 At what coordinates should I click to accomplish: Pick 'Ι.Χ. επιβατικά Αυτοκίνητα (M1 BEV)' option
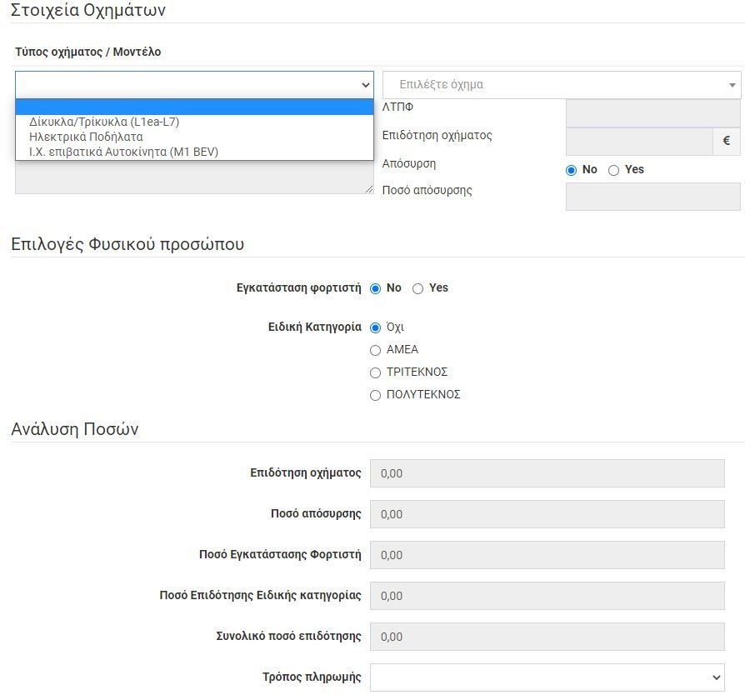[123, 152]
